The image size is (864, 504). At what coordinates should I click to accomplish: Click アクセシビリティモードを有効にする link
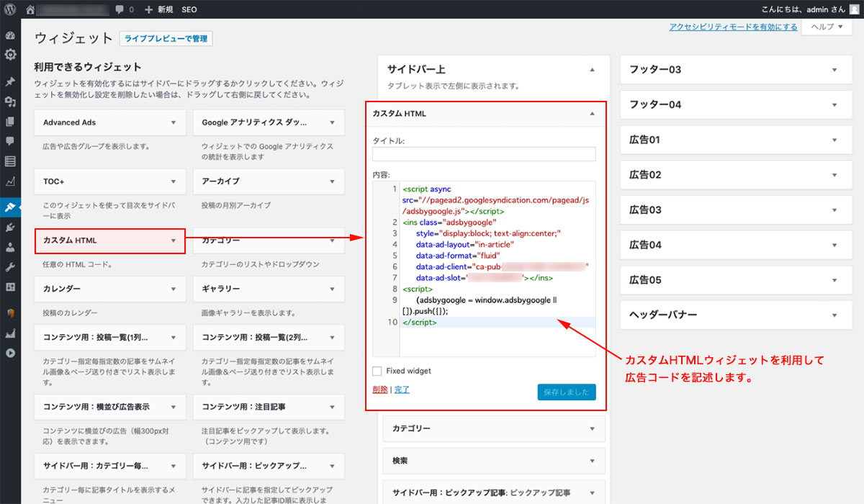tap(733, 27)
